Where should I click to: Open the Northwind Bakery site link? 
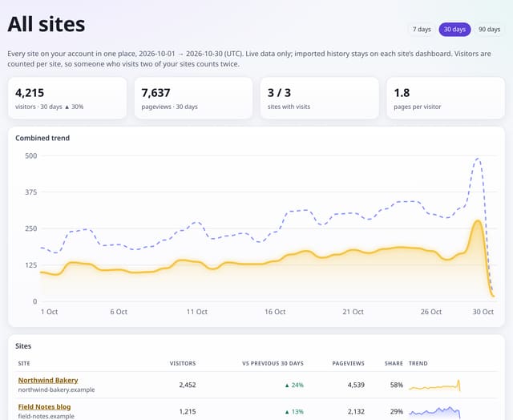pyautogui.click(x=48, y=380)
